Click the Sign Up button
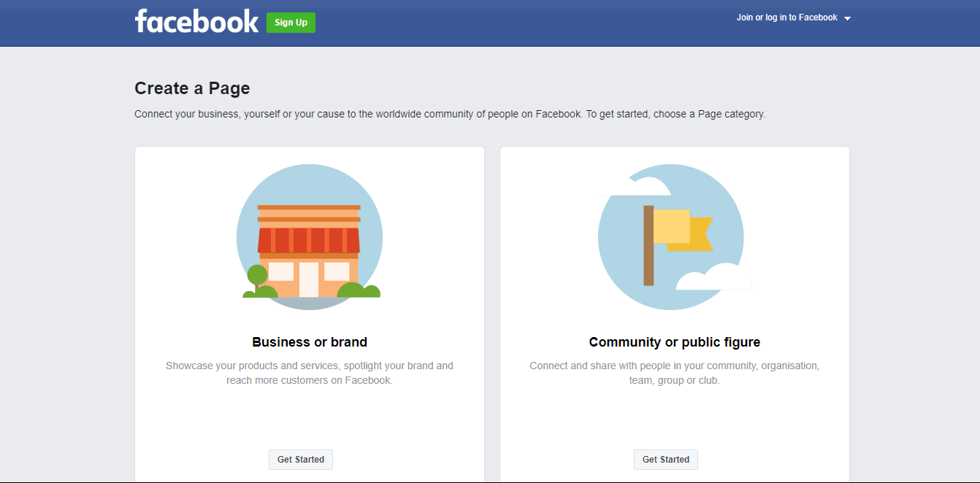Viewport: 980px width, 483px height. pos(291,22)
